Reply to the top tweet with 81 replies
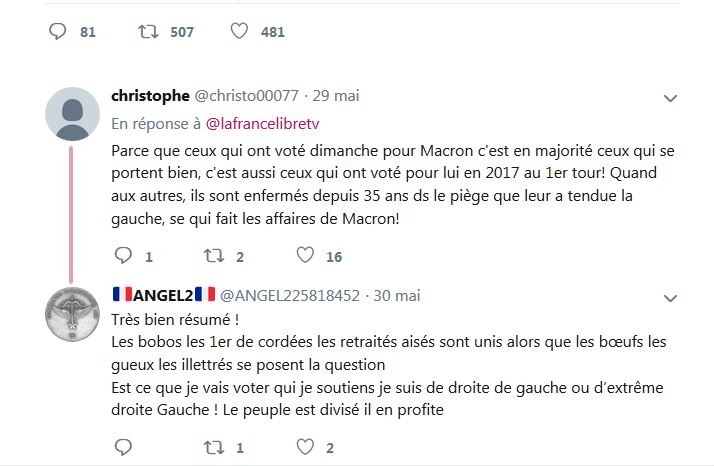The image size is (714, 466). [x=57, y=32]
